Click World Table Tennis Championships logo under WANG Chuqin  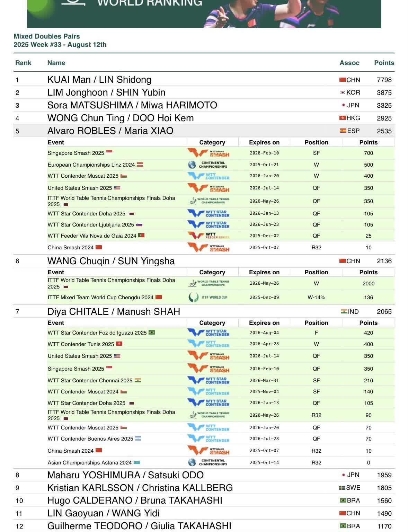209,283
